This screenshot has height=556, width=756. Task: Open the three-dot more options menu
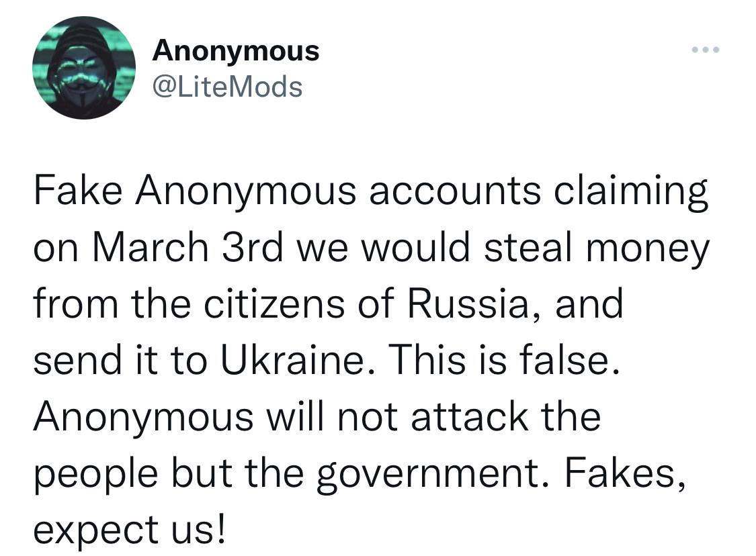coord(706,51)
